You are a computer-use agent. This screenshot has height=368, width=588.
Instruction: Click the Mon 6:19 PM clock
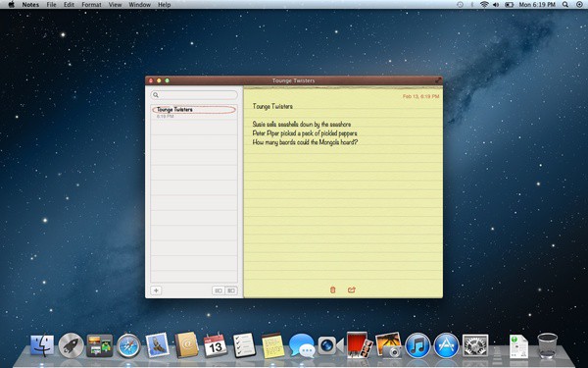tap(537, 5)
